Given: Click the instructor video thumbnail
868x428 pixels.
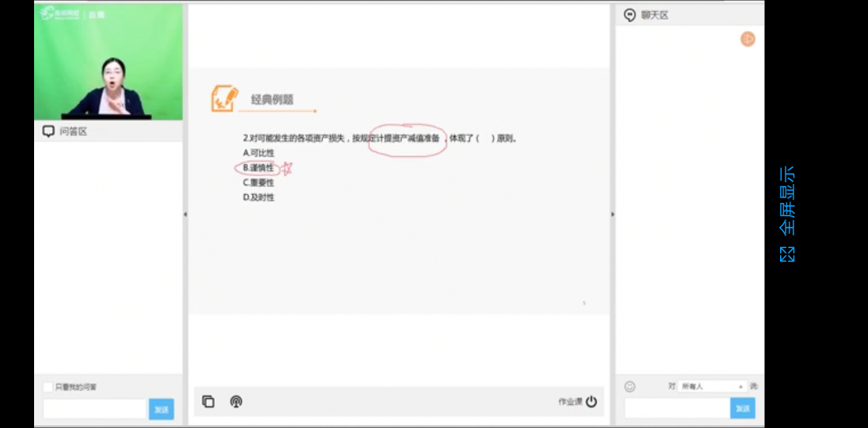Looking at the screenshot, I should [x=109, y=62].
